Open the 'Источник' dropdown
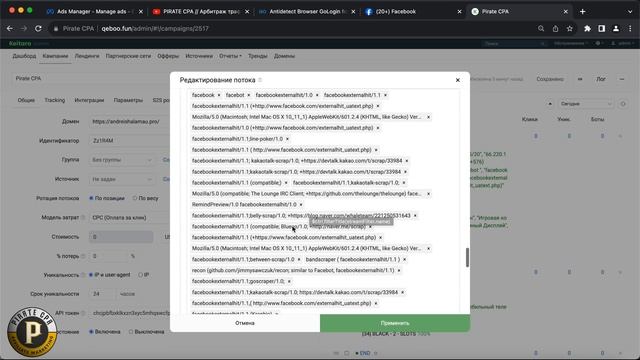 tap(121, 179)
